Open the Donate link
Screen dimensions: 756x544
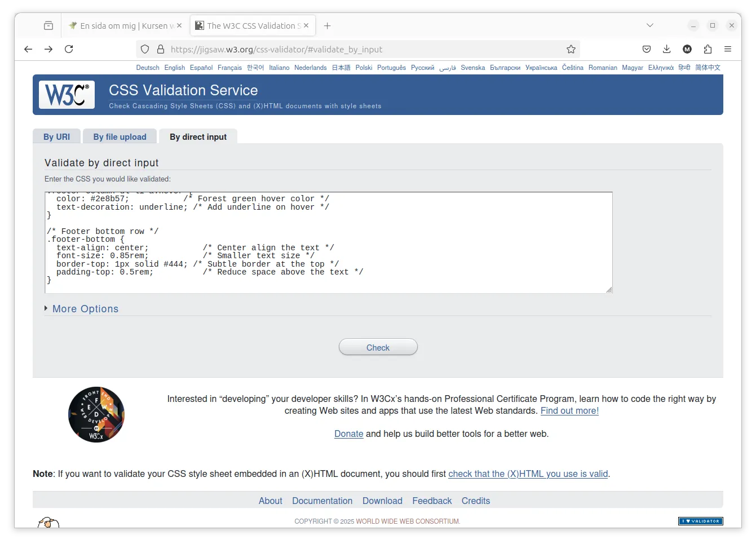coord(349,434)
